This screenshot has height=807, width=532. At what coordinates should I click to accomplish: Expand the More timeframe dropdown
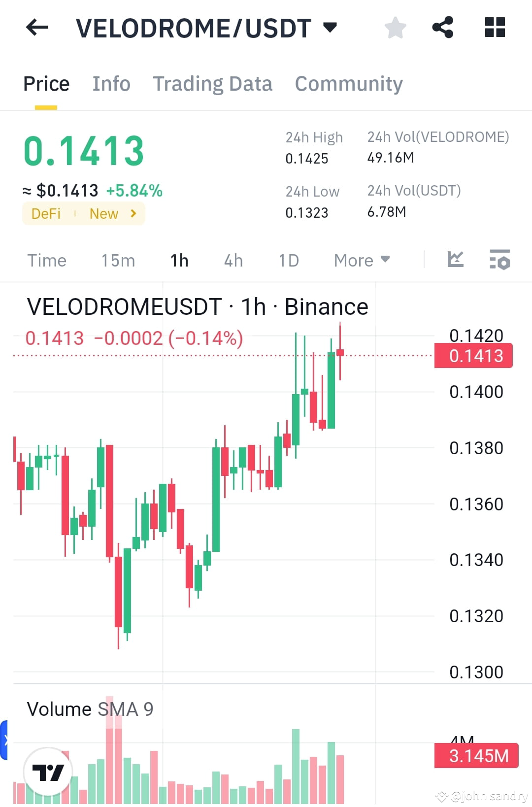pyautogui.click(x=362, y=260)
